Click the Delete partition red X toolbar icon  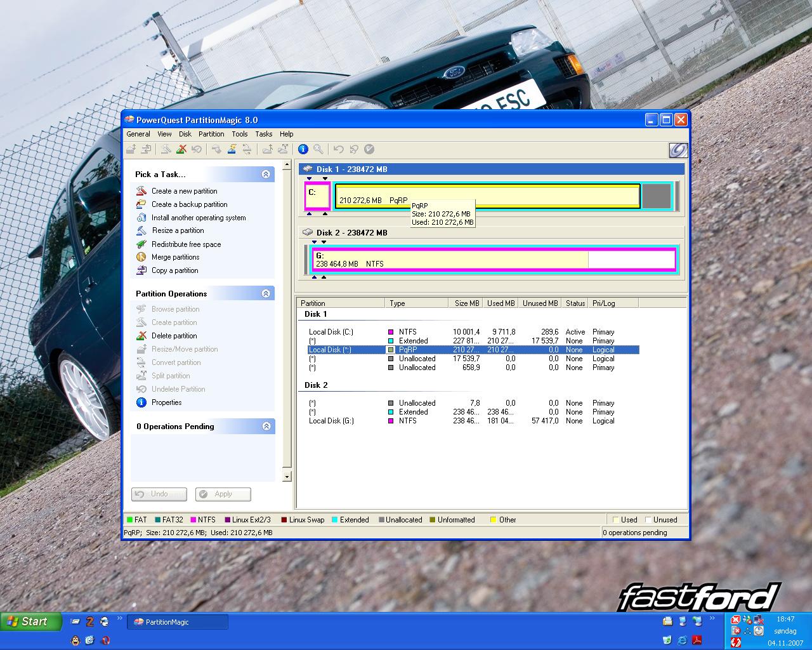tap(181, 149)
